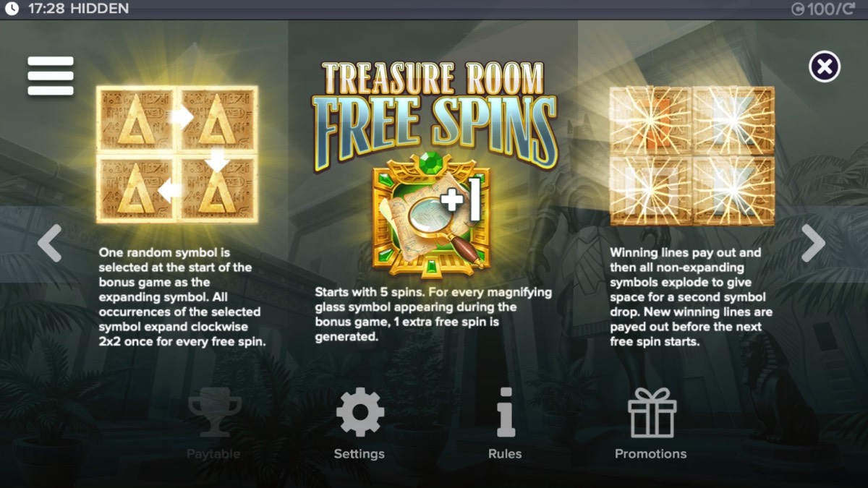Click the magnifying glass +1 symbol

[x=432, y=213]
